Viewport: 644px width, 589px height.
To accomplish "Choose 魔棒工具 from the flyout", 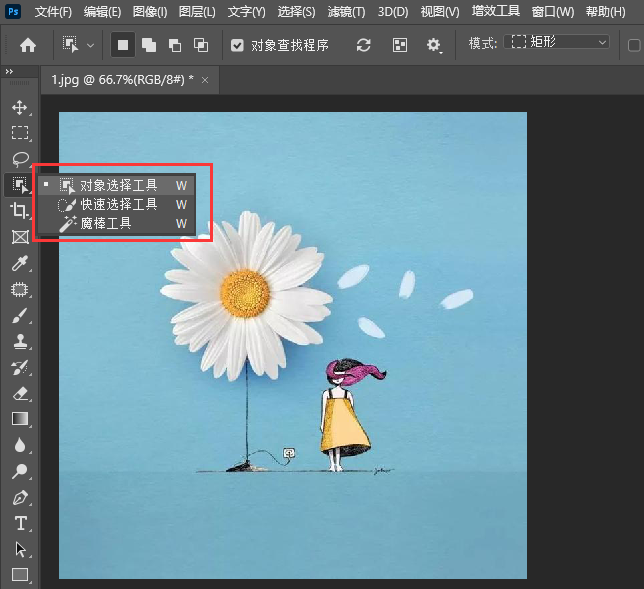I will [x=106, y=224].
